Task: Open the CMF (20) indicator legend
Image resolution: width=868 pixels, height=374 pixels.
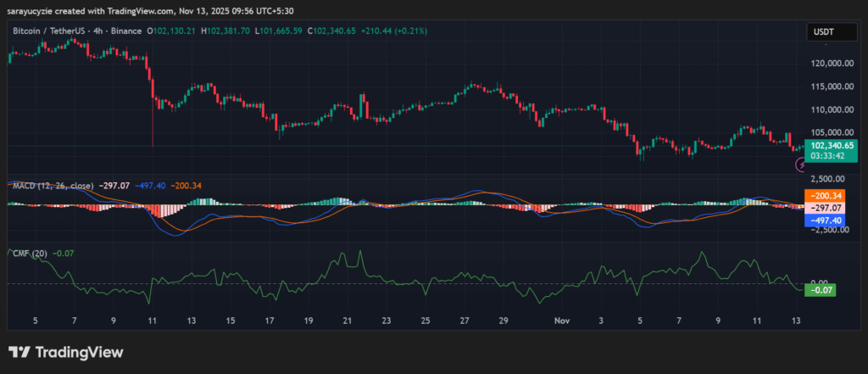Action: tap(29, 253)
